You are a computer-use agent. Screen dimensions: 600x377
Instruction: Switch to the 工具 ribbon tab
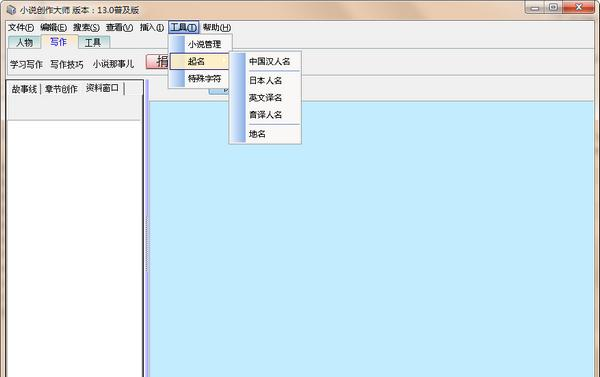tap(93, 42)
